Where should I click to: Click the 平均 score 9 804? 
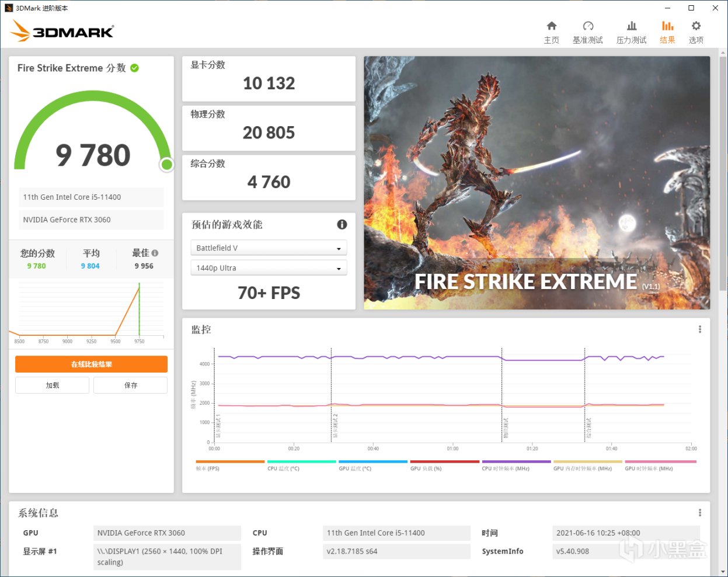click(90, 266)
